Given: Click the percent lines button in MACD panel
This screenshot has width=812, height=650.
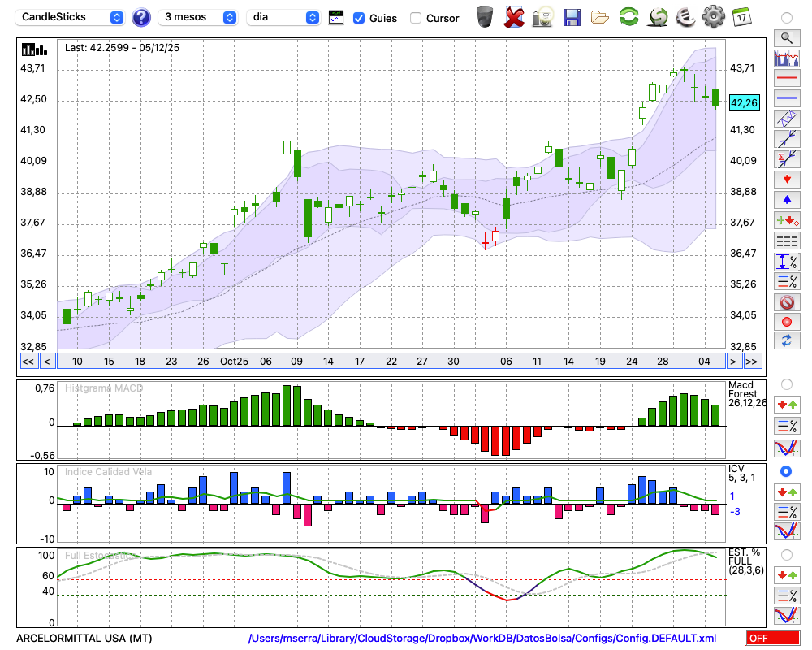Looking at the screenshot, I should 787,426.
